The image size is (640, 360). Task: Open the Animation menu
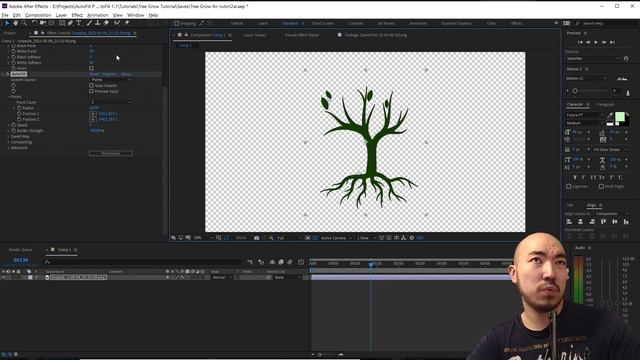tap(98, 15)
